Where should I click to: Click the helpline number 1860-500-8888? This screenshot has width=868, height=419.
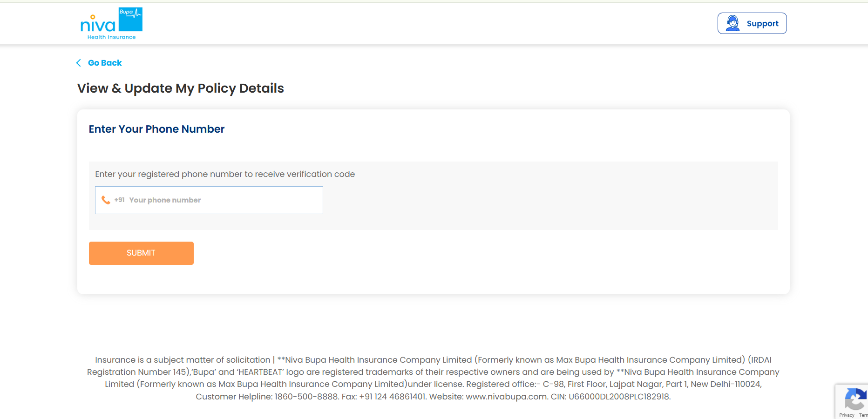pyautogui.click(x=305, y=397)
